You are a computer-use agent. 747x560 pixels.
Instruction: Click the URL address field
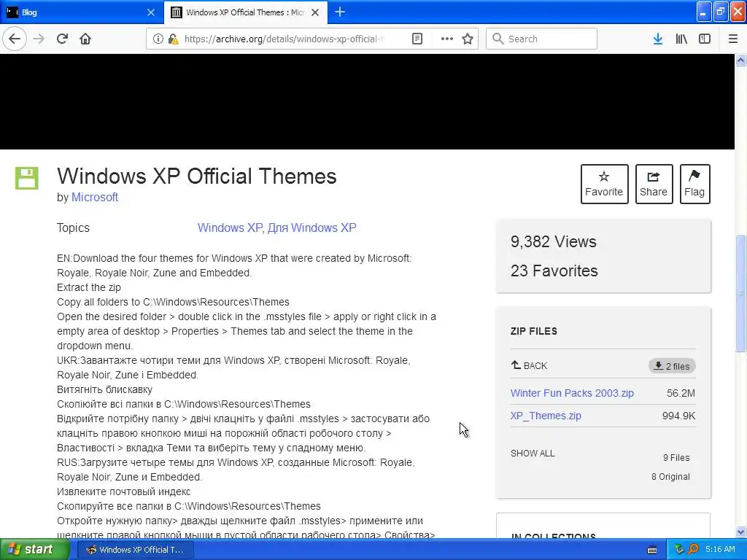[x=285, y=39]
